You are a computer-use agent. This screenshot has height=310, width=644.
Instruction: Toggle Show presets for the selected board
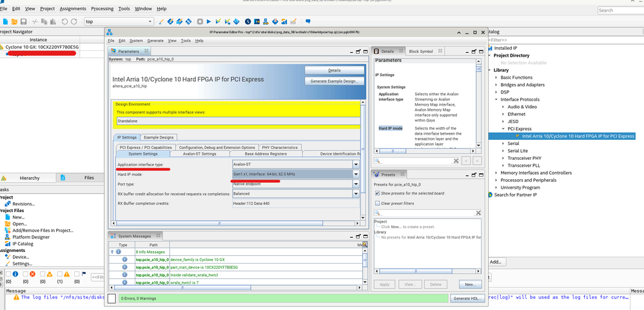[x=377, y=193]
